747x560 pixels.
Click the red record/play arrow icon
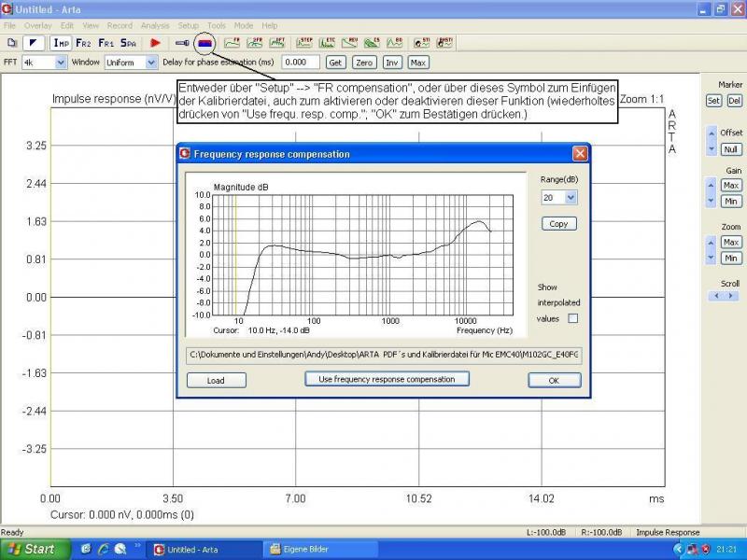point(156,43)
